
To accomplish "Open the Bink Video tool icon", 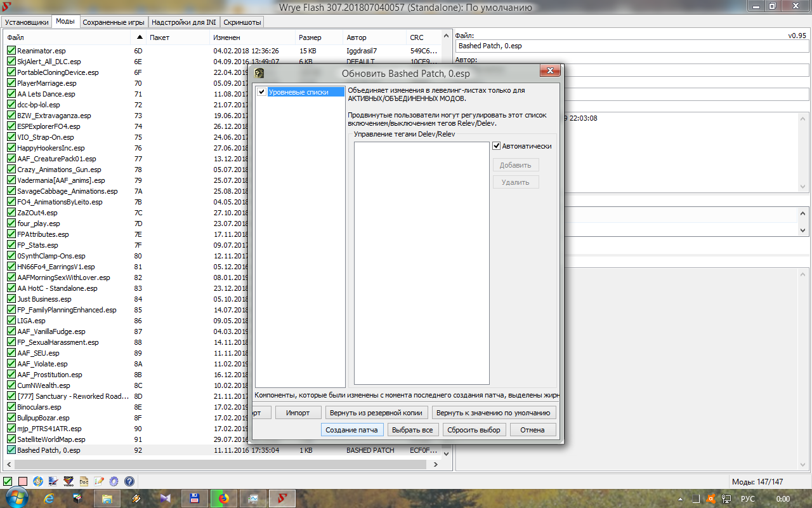I will (69, 482).
